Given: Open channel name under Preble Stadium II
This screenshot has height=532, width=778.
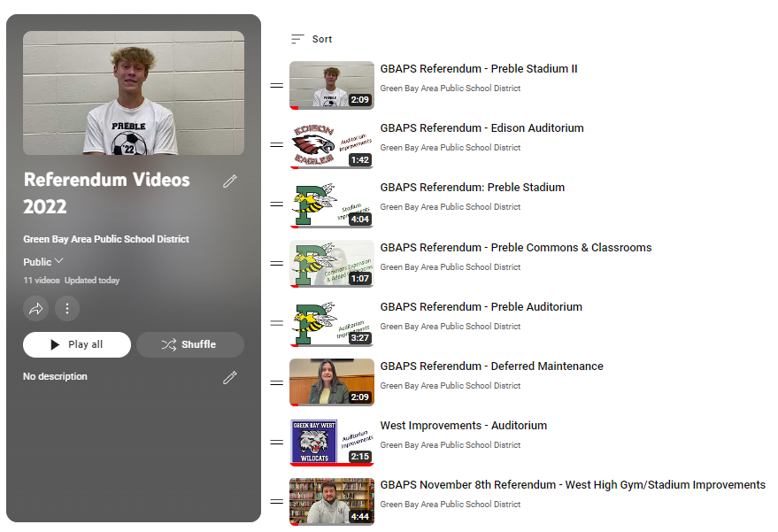Looking at the screenshot, I should click(450, 89).
